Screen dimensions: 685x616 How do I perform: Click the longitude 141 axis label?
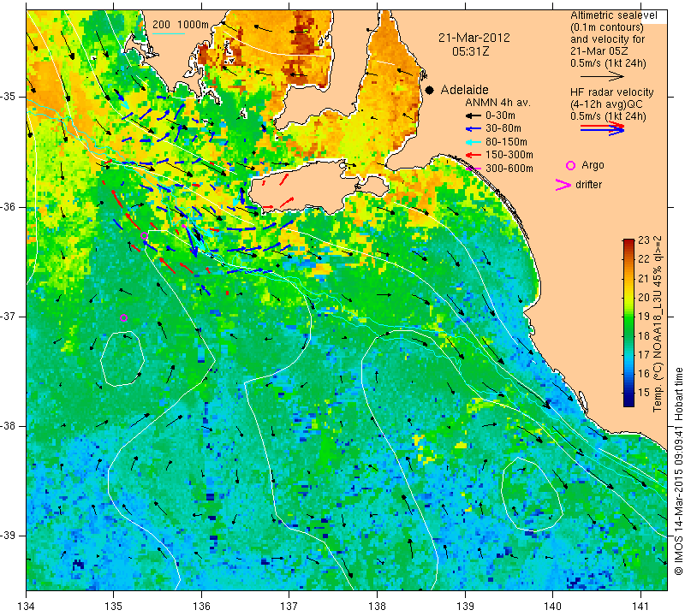(640, 607)
